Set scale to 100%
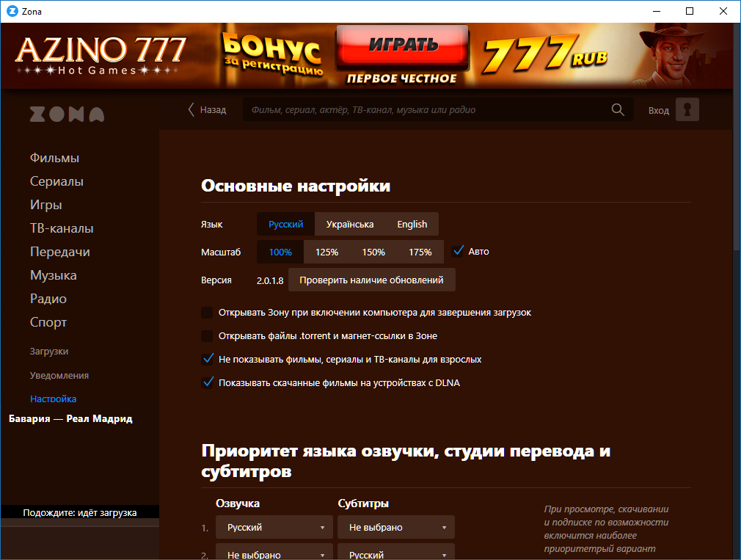Image resolution: width=741 pixels, height=560 pixels. coord(280,252)
